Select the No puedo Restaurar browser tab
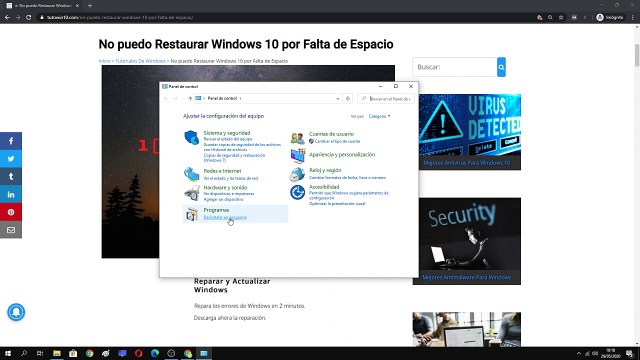The image size is (640, 360). (x=42, y=6)
